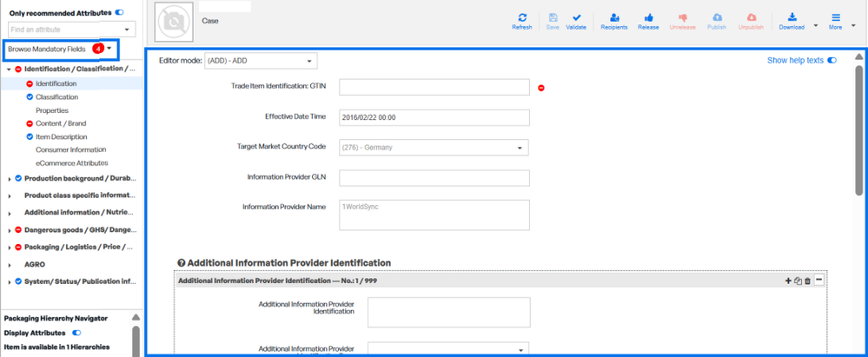
Task: Toggle Display Attributes switch
Action: 77,333
